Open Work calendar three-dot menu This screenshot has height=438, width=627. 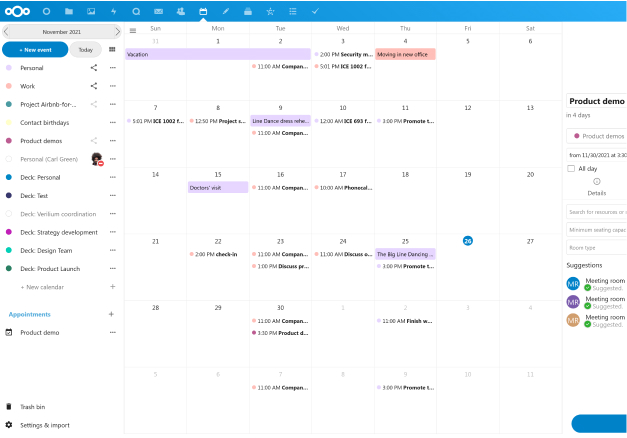(x=113, y=86)
